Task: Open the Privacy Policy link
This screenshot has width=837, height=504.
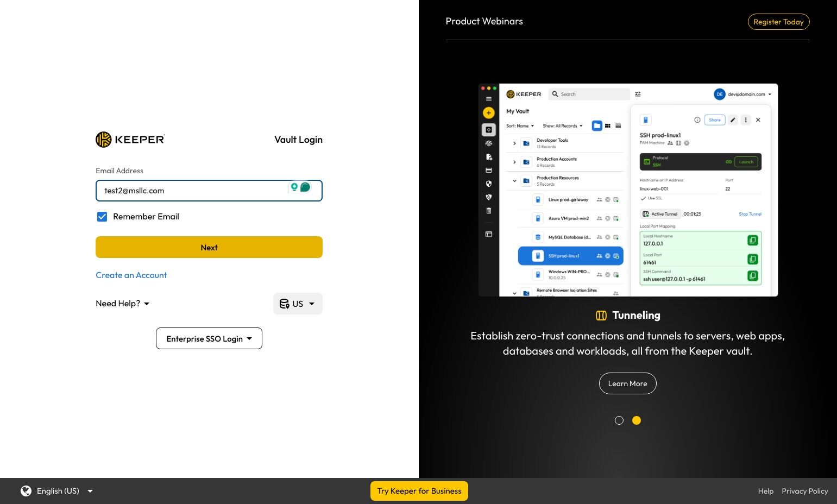Action: [x=805, y=491]
